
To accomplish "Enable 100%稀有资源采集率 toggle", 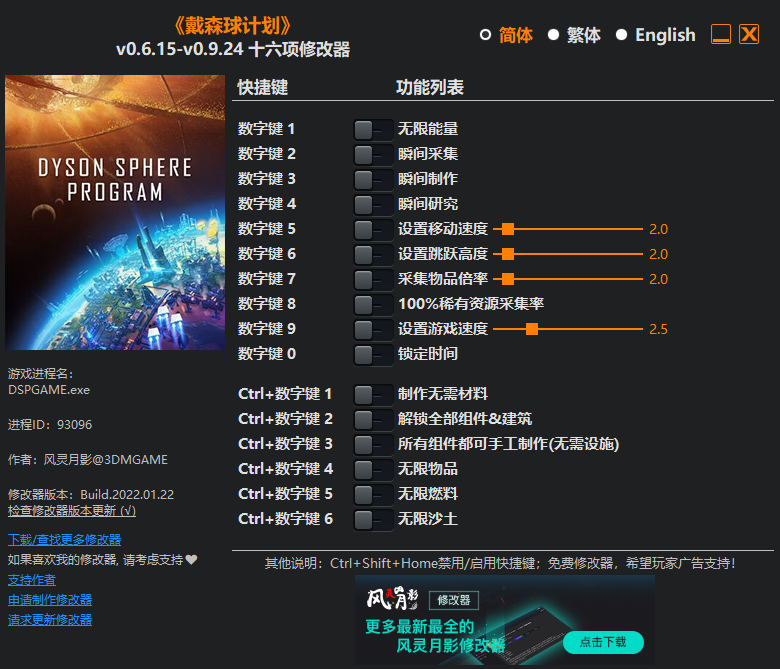I will pos(373,304).
